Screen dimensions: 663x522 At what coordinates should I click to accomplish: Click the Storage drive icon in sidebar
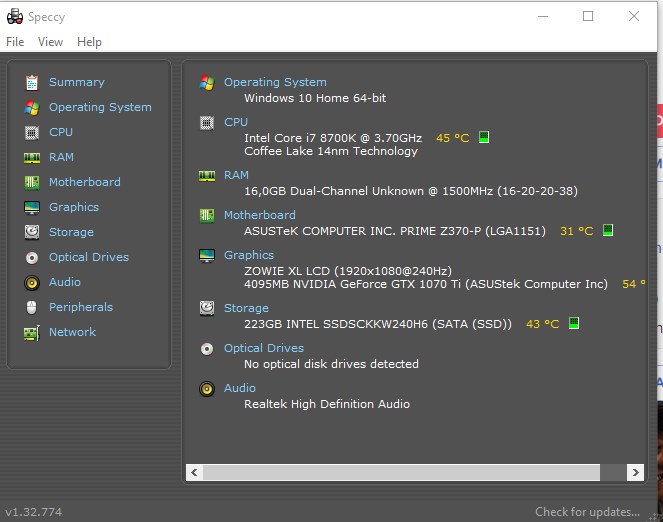point(32,232)
